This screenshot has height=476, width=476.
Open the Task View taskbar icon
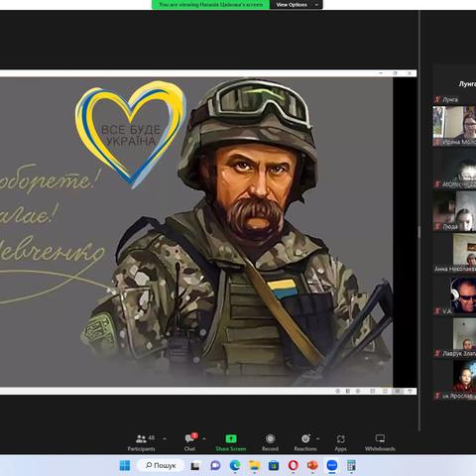[195, 465]
